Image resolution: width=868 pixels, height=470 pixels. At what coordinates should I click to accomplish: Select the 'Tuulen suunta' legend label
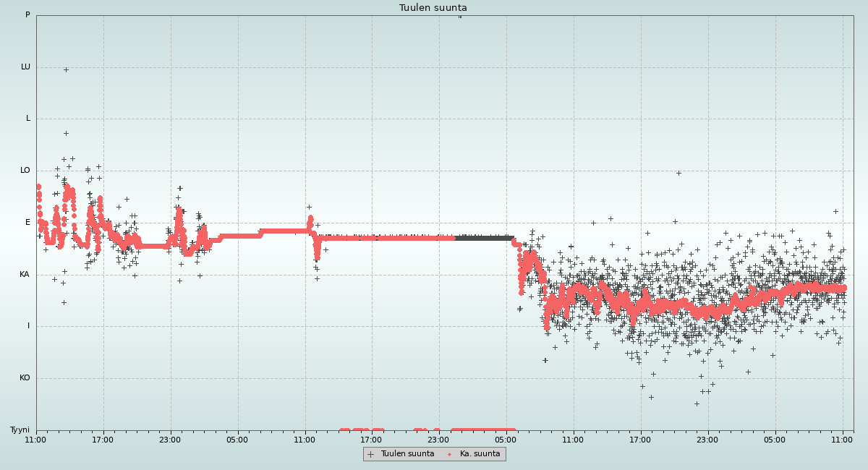(x=407, y=454)
